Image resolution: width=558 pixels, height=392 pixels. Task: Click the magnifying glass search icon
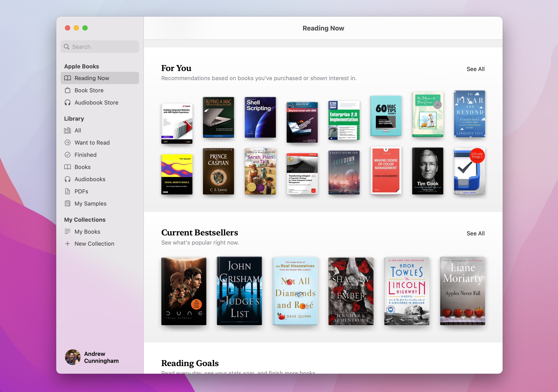(67, 47)
